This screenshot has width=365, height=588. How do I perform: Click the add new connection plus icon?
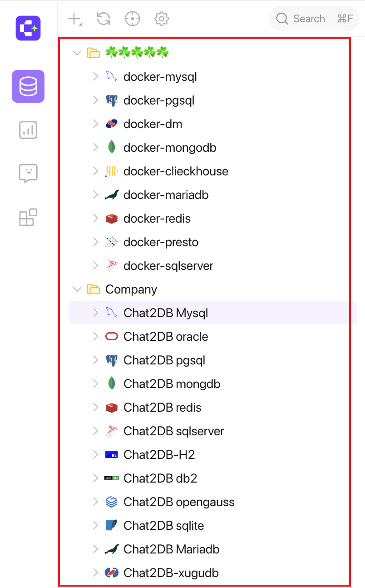pos(74,19)
